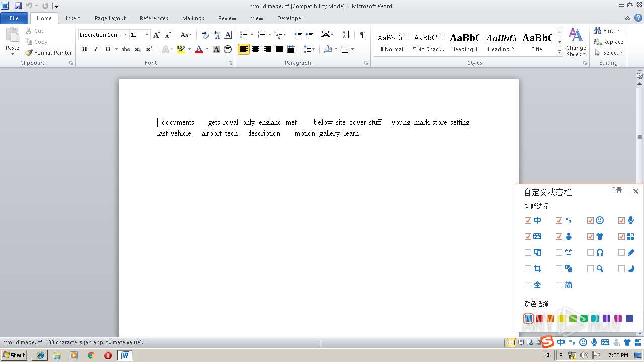644x362 pixels.
Task: Uncheck the punctuation mode checkbox
Action: click(x=559, y=220)
